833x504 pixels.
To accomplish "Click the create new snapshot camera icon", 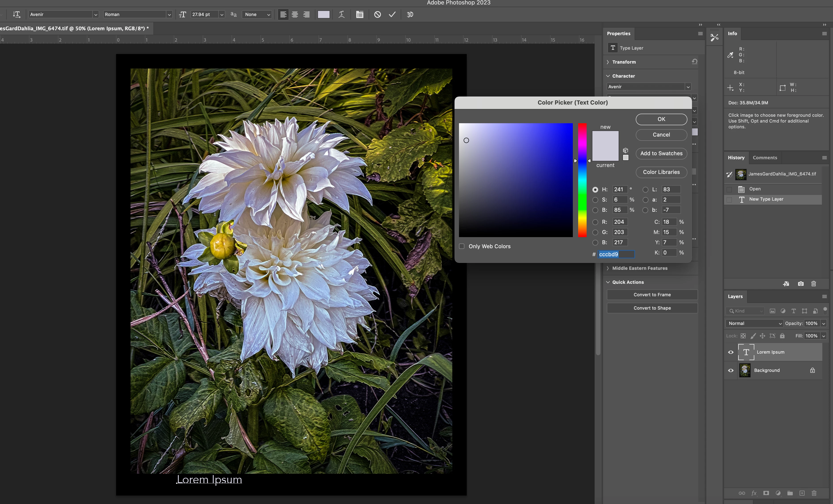I will (x=801, y=284).
